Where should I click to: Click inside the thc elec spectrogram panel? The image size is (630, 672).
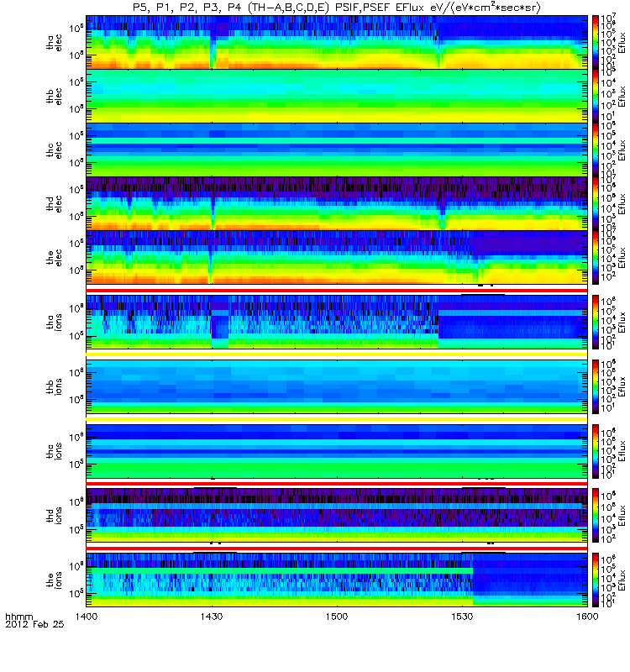pos(337,150)
